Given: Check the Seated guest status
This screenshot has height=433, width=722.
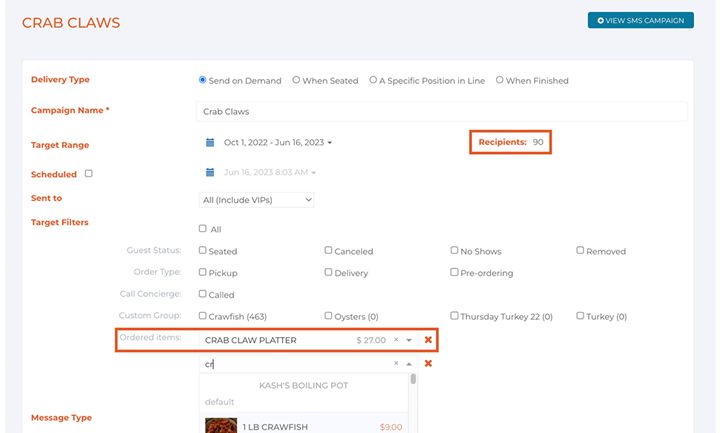Looking at the screenshot, I should (203, 250).
